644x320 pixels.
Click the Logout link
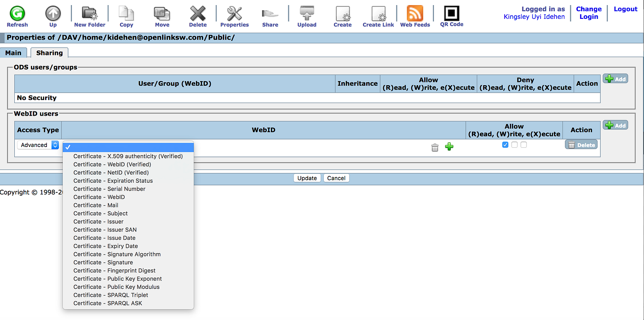pyautogui.click(x=625, y=9)
